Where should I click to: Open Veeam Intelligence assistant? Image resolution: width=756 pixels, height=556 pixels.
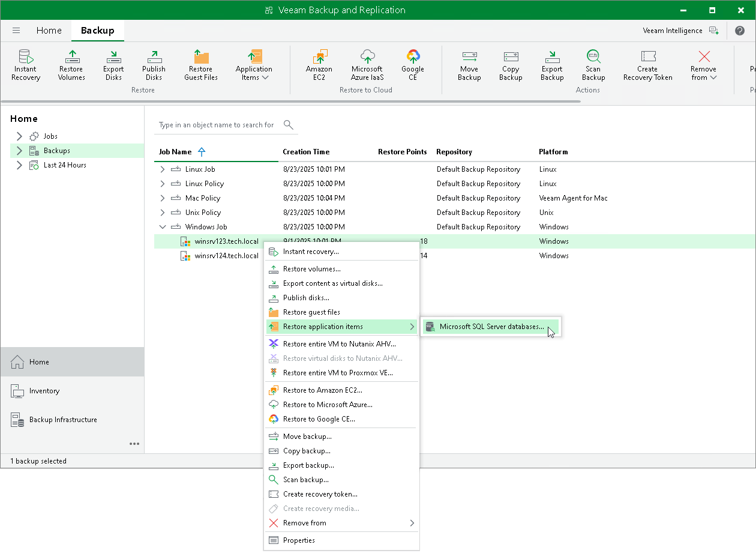pyautogui.click(x=680, y=31)
